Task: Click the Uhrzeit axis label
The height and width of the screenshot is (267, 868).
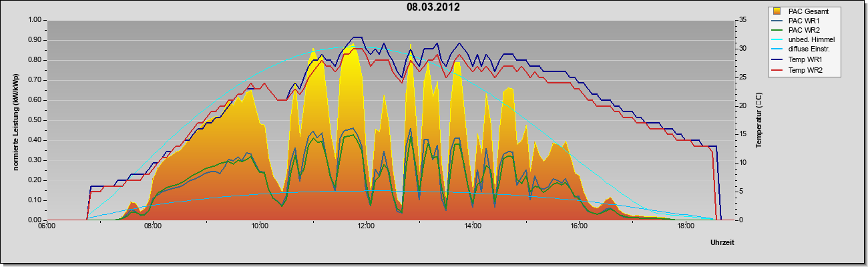Action: (x=722, y=243)
